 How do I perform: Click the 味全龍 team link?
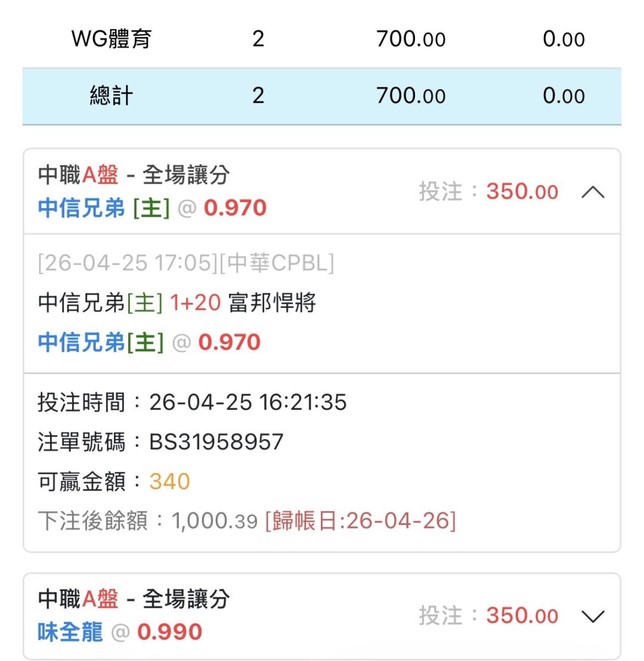[70, 632]
